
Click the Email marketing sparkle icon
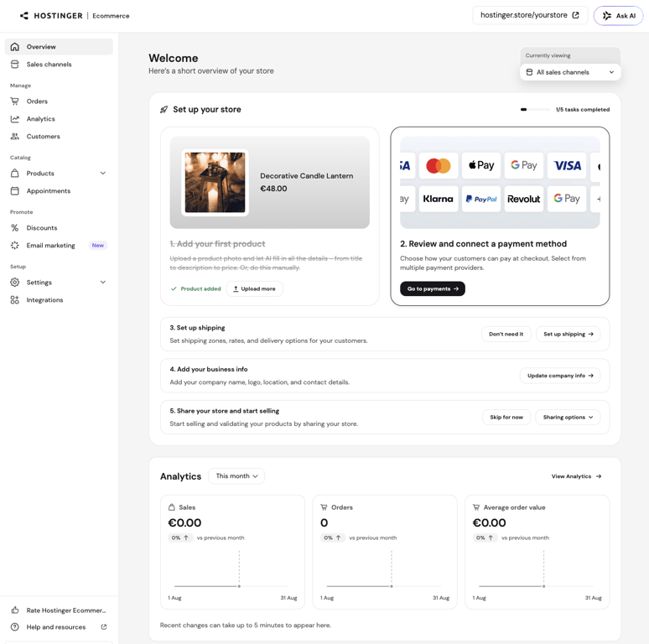[15, 246]
